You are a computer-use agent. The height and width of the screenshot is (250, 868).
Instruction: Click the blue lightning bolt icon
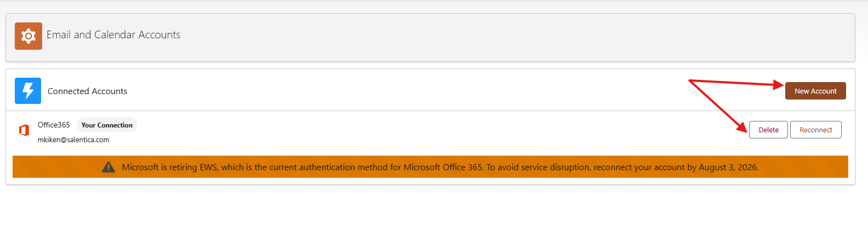click(28, 91)
